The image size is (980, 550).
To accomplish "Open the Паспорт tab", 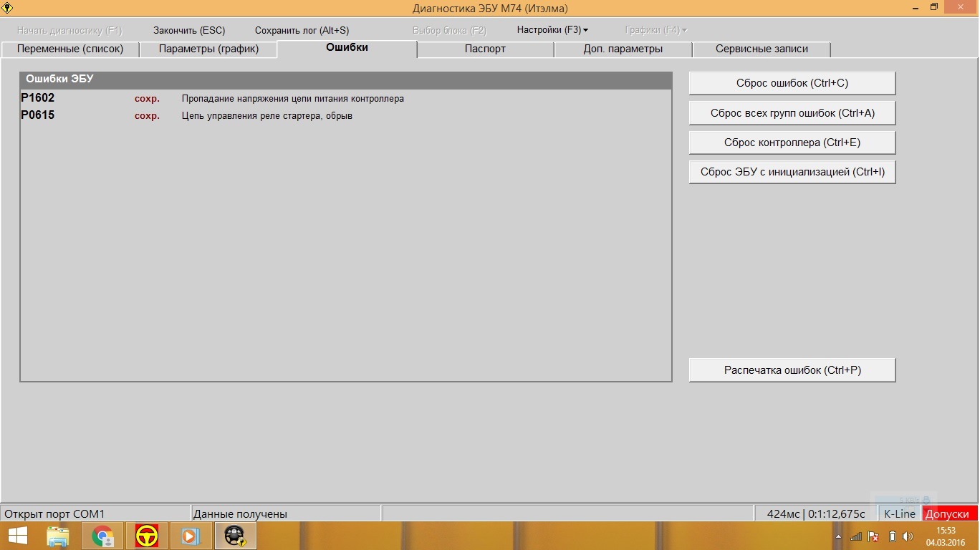I will point(485,49).
